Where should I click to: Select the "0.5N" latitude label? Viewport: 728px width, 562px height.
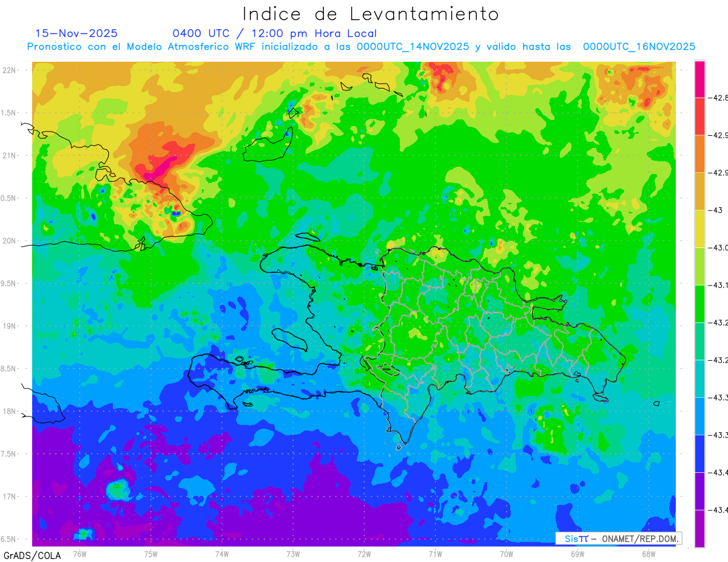[x=8, y=198]
